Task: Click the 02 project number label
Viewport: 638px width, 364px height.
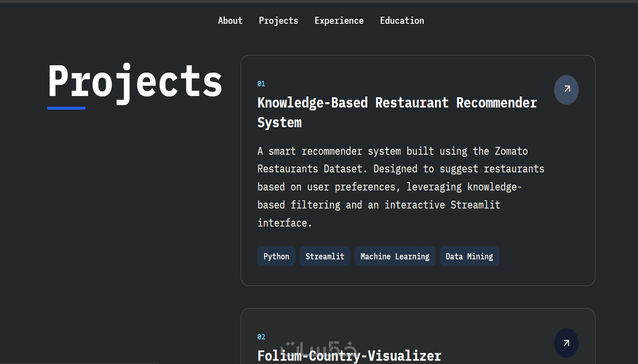Action: coord(261,337)
